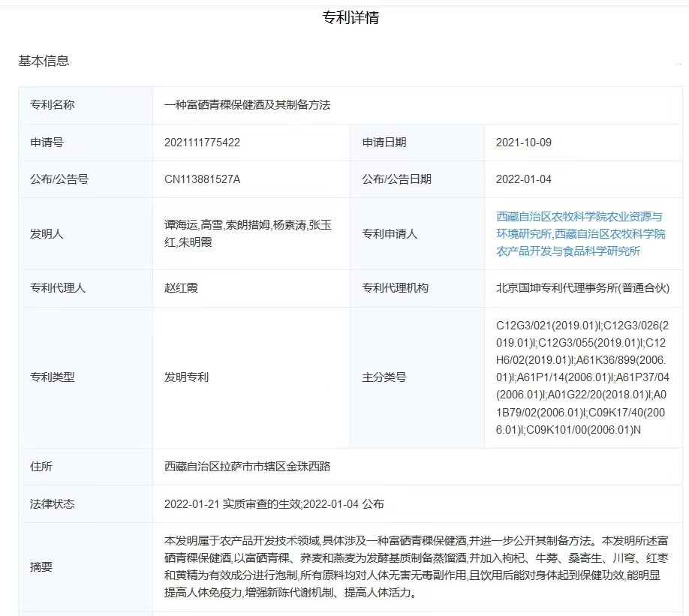689x616 pixels.
Task: Click the publication date 2022-01-04 value
Action: [x=523, y=179]
